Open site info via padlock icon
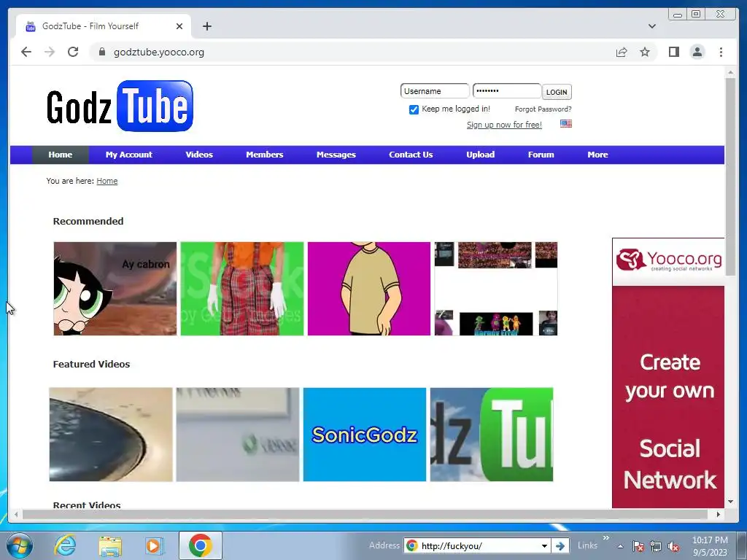 tap(102, 52)
